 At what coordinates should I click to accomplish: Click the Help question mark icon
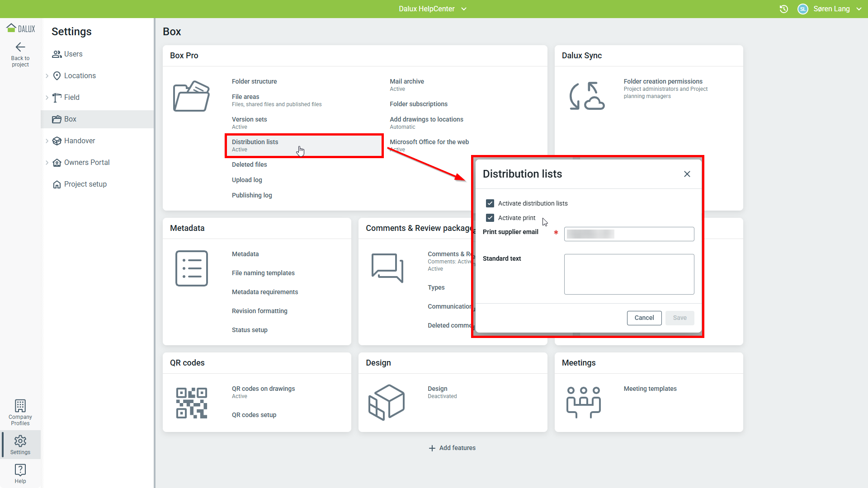click(20, 469)
